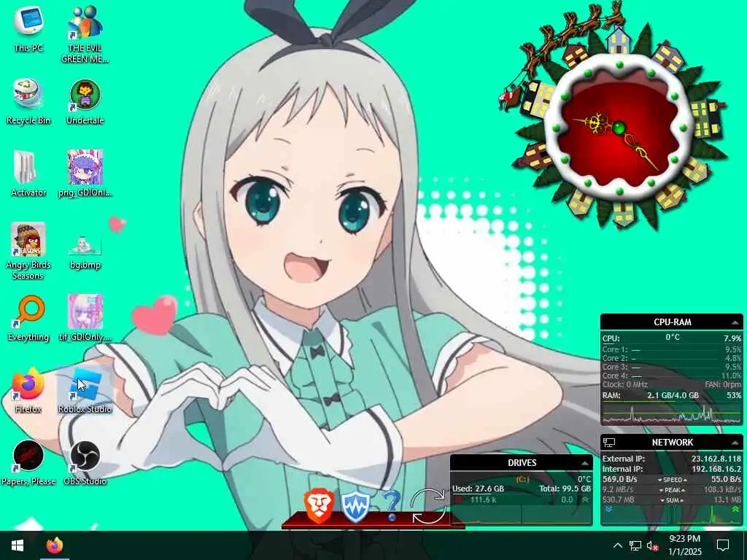
Task: Click Total: 99.5 GB in DRIVES
Action: [565, 489]
